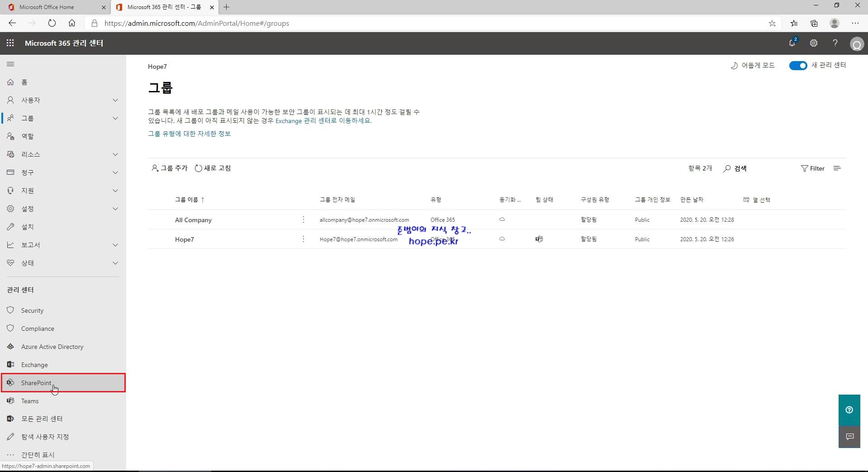Click the address bar URL
The image size is (868, 472).
click(x=197, y=24)
